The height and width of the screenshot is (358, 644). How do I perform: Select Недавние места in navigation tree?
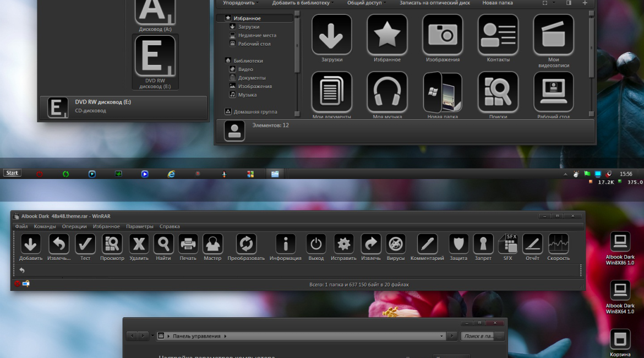point(257,35)
